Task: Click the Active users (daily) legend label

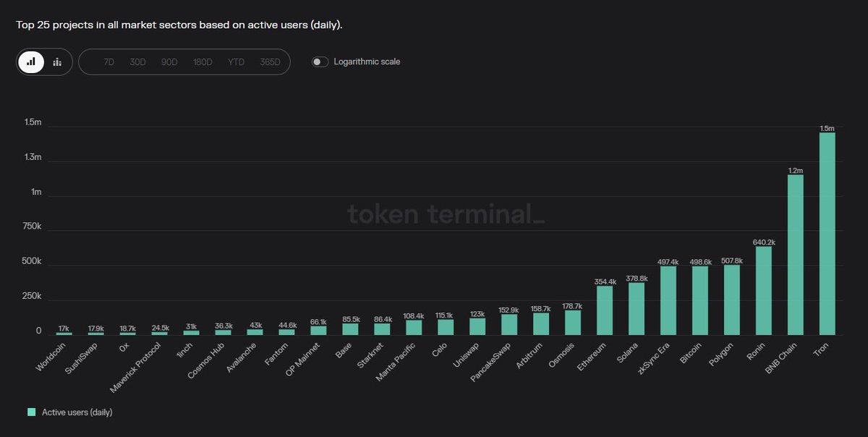Action: tap(77, 412)
